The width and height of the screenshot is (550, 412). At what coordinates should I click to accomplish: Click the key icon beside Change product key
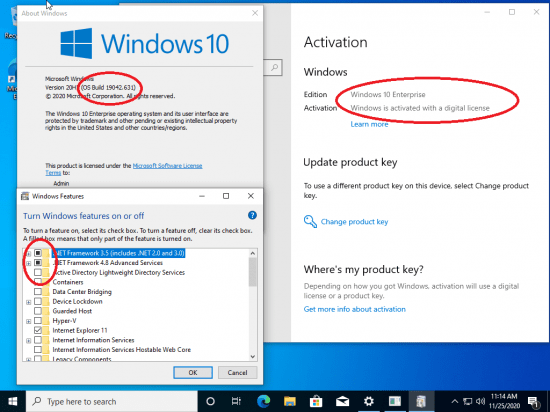point(310,222)
